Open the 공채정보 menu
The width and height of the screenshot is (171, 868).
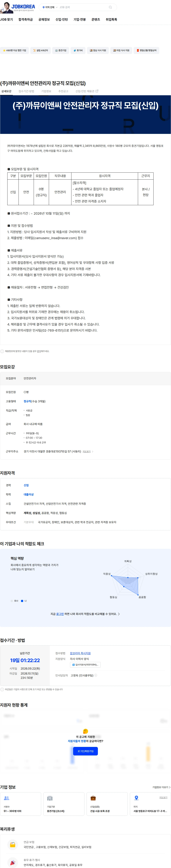click(x=44, y=20)
